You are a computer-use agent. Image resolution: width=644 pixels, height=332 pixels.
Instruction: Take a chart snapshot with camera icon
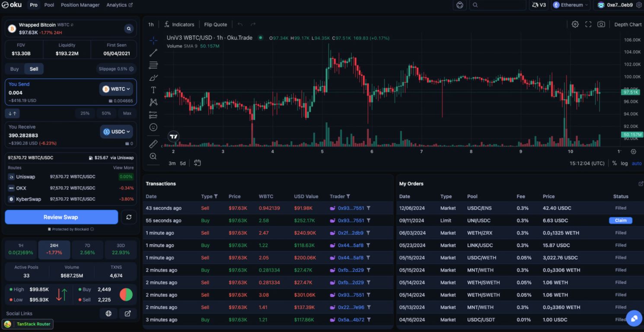[x=601, y=25]
